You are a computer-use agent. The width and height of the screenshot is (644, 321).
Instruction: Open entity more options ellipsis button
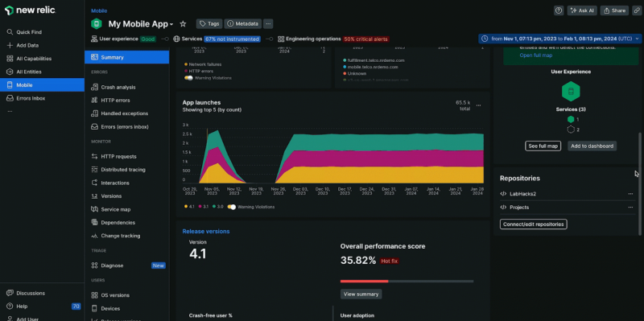[x=268, y=23]
